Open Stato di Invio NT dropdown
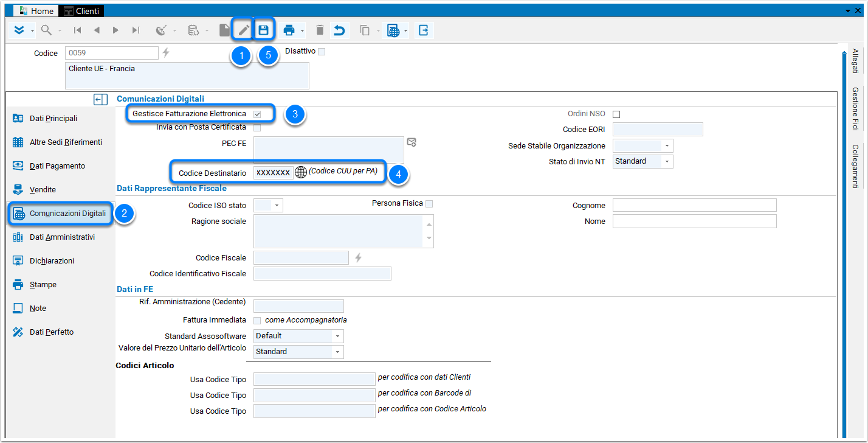The width and height of the screenshot is (868, 443). [667, 162]
